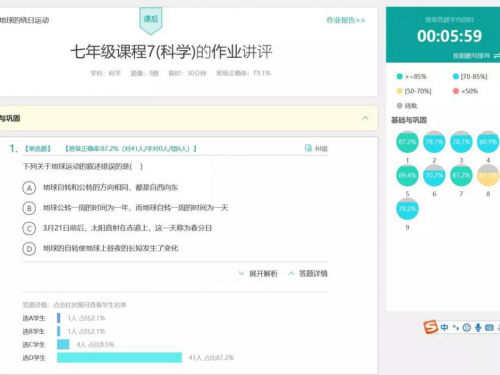Open question 9 circle 78.2%

(x=407, y=209)
